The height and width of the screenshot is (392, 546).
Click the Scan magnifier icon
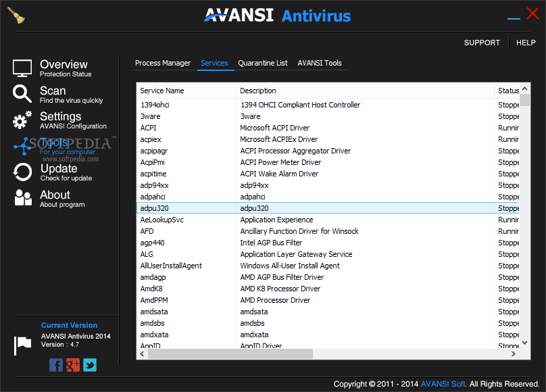coord(22,94)
